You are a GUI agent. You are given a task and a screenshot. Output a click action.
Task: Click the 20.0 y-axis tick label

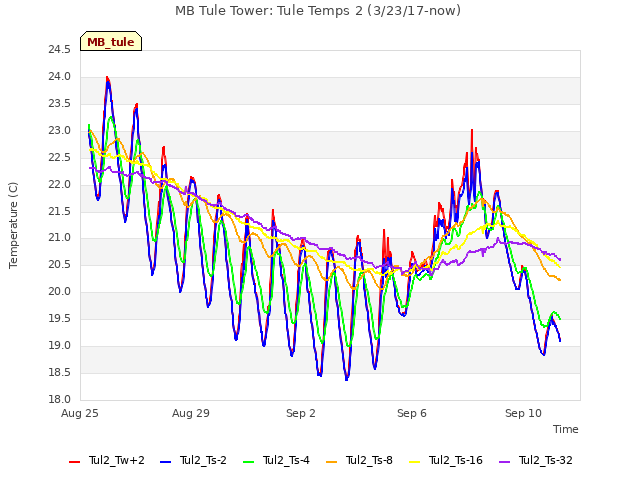pyautogui.click(x=60, y=291)
